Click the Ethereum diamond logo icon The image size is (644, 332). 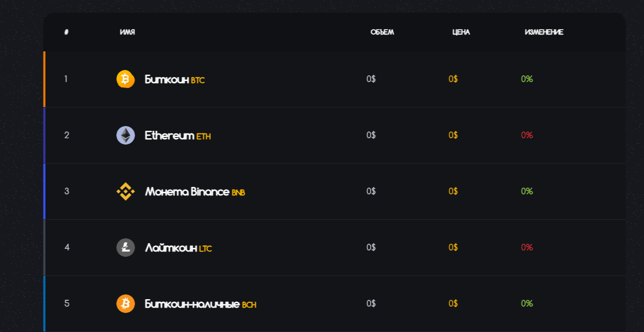(126, 135)
